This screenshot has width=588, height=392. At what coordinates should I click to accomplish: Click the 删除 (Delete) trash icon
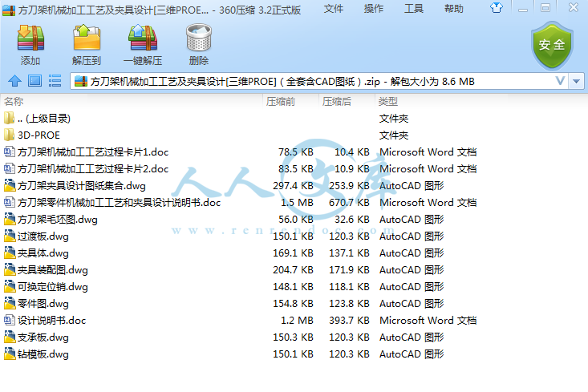point(199,38)
